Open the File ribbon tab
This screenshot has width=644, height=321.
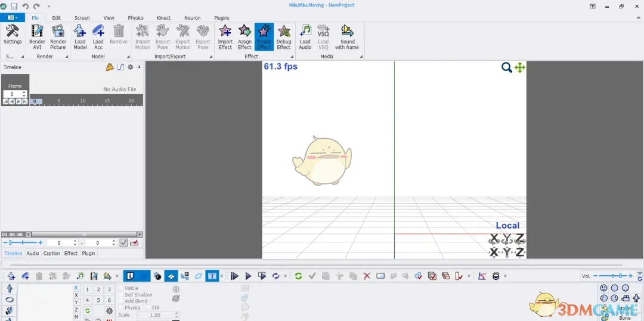[35, 18]
